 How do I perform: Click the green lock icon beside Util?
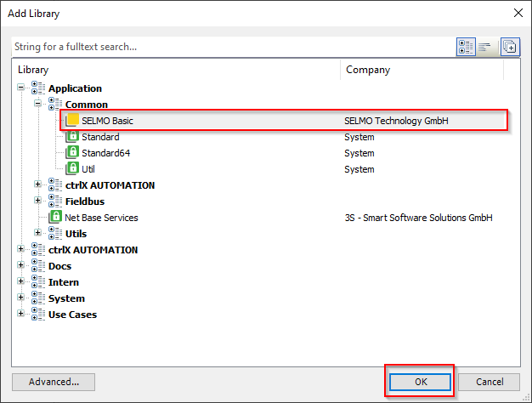(x=72, y=169)
